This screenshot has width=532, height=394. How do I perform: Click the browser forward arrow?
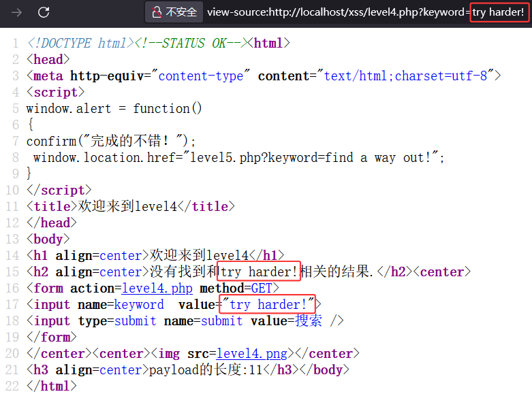click(x=16, y=12)
